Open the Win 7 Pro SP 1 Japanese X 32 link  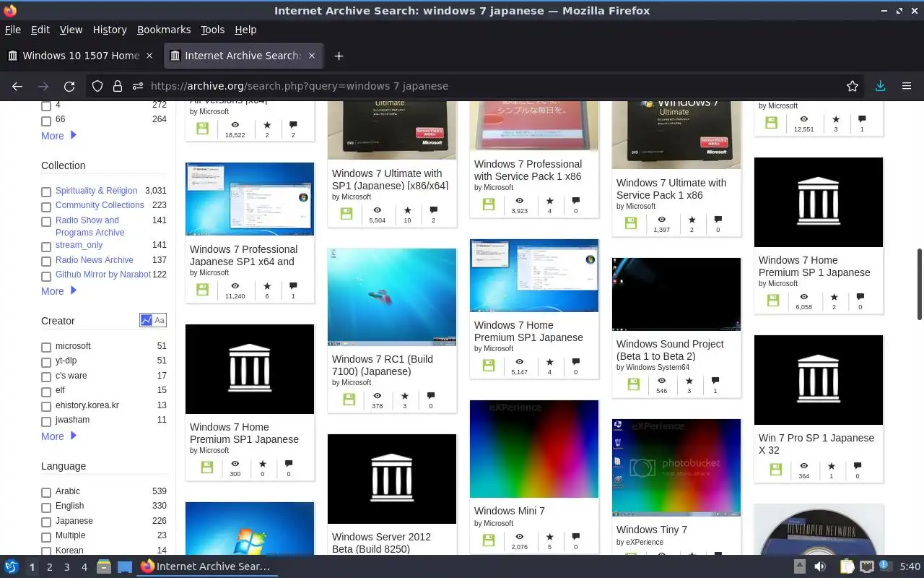click(x=816, y=444)
